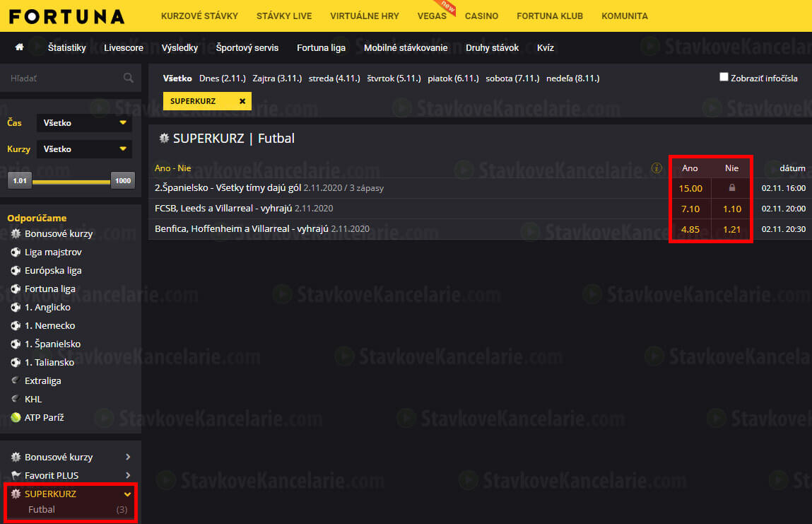Click the Liga majstrov football icon
Screen dimensions: 812x524
pyautogui.click(x=16, y=252)
